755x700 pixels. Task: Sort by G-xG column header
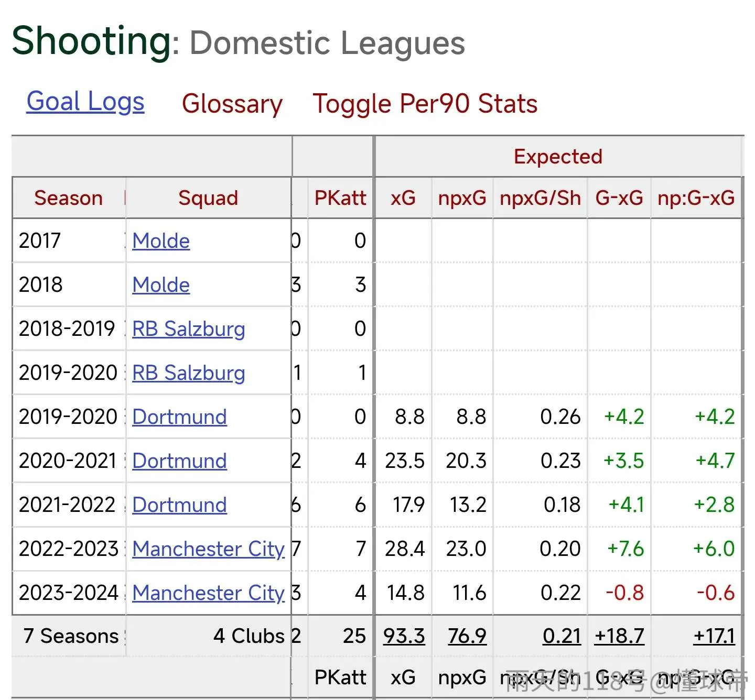(619, 198)
